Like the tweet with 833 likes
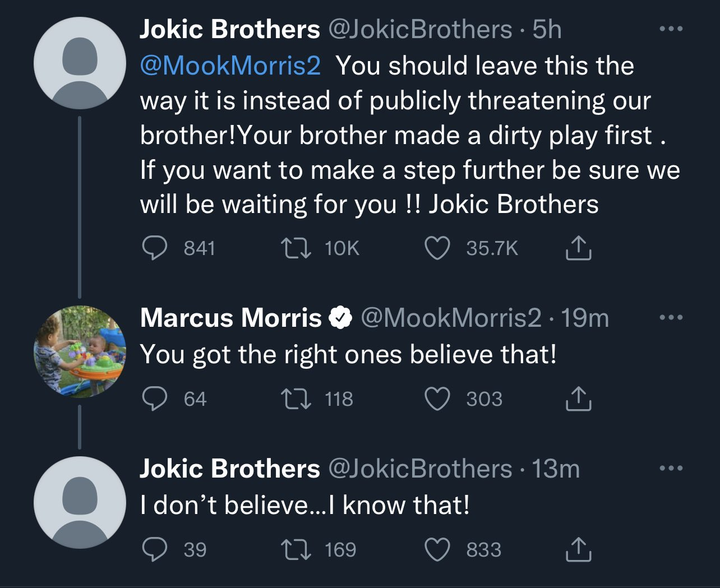Image resolution: width=720 pixels, height=588 pixels. pos(437,549)
